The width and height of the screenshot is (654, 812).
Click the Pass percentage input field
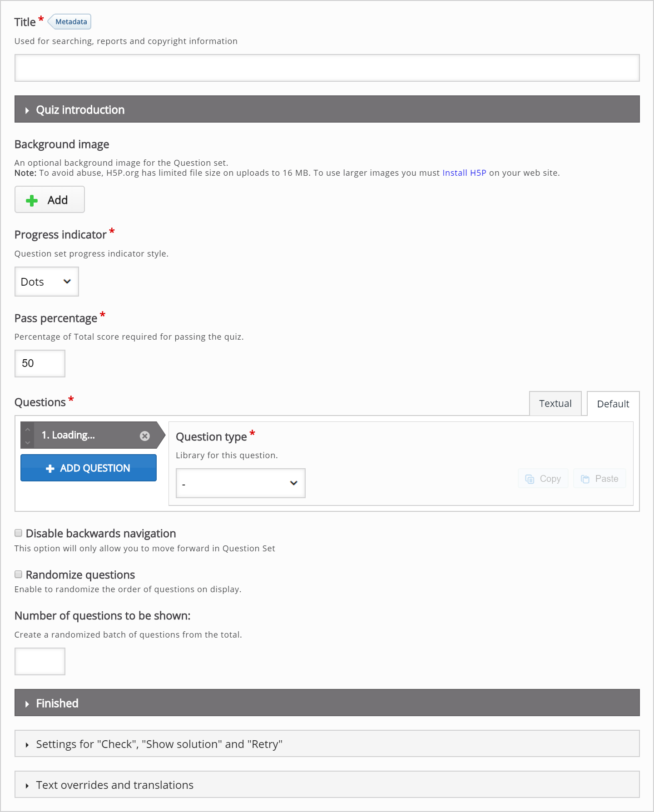pos(40,363)
